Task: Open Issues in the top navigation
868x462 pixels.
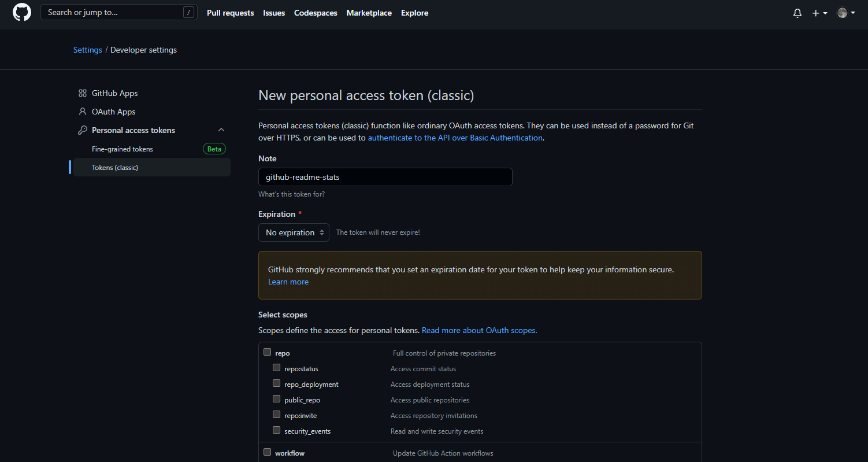Action: (274, 13)
